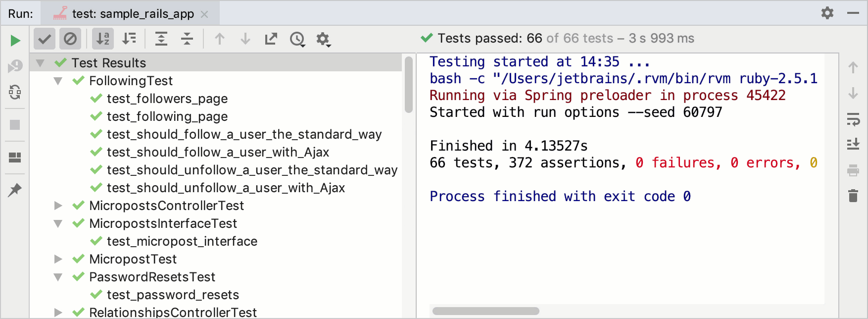Click Expand All tree icon
868x319 pixels.
[161, 39]
